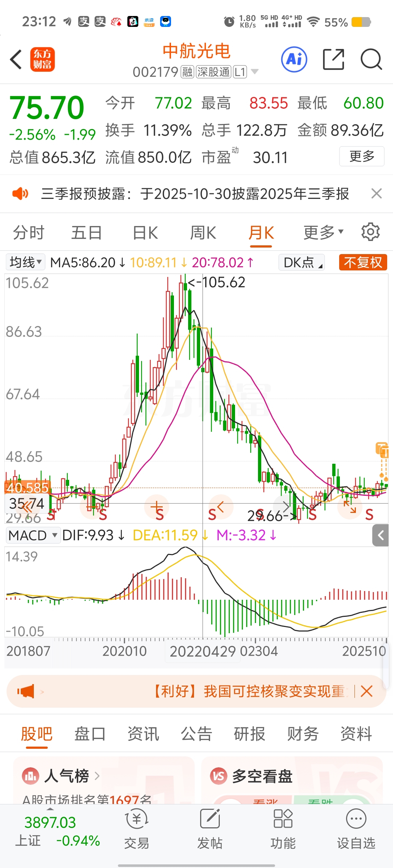Tap the 设自选 ellipsis icon
This screenshot has height=868, width=393.
(356, 819)
